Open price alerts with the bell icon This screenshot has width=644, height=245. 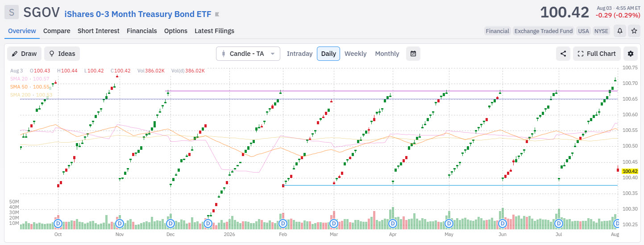(x=620, y=31)
